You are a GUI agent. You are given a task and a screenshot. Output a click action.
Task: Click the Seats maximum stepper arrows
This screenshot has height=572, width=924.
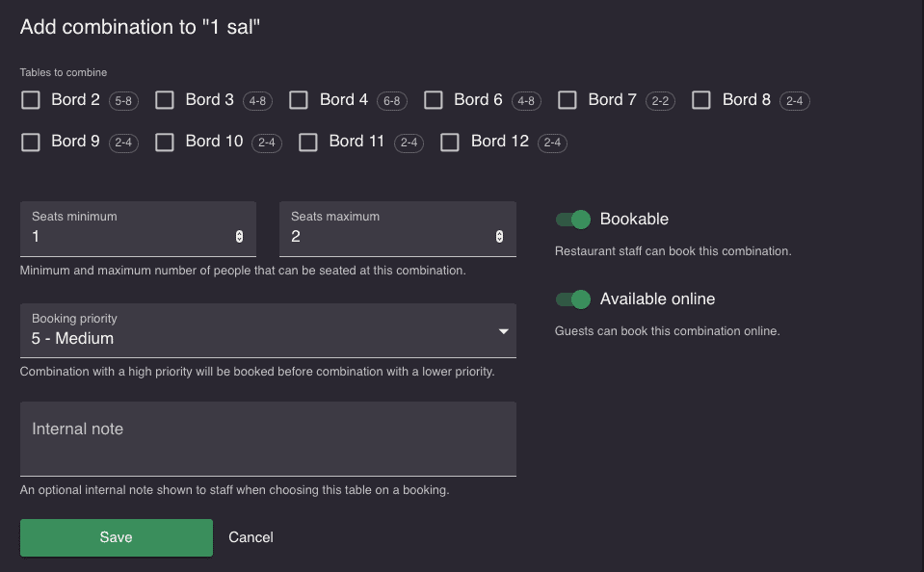(x=500, y=236)
